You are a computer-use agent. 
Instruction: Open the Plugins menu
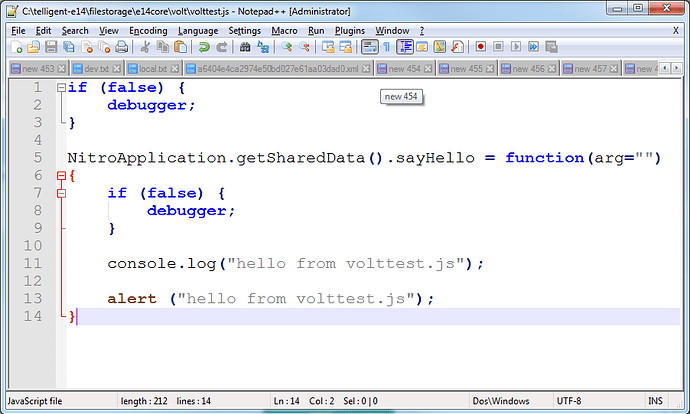tap(350, 31)
